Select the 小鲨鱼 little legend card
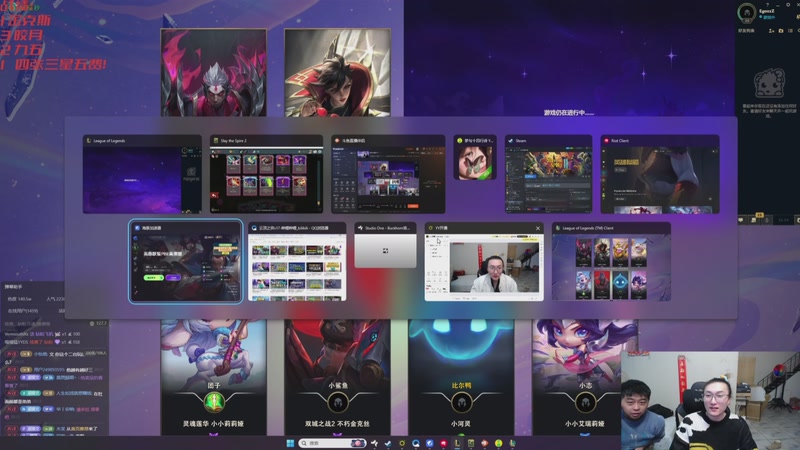 coord(337,378)
